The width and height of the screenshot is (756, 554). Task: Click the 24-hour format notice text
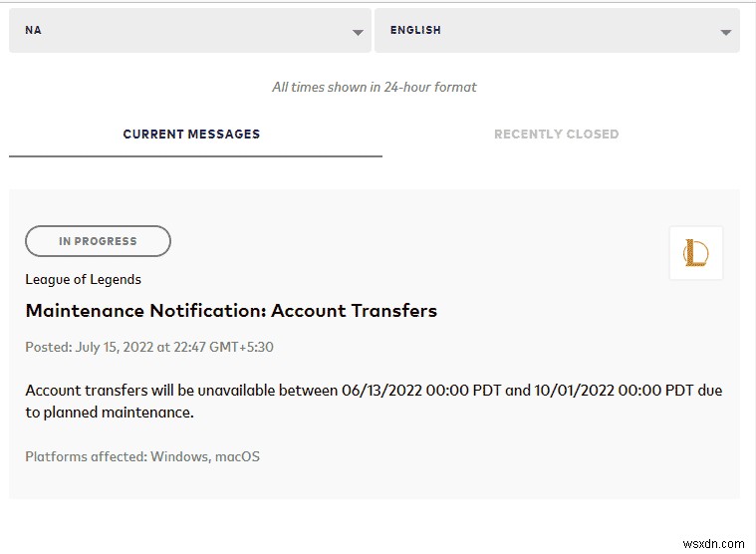[375, 88]
